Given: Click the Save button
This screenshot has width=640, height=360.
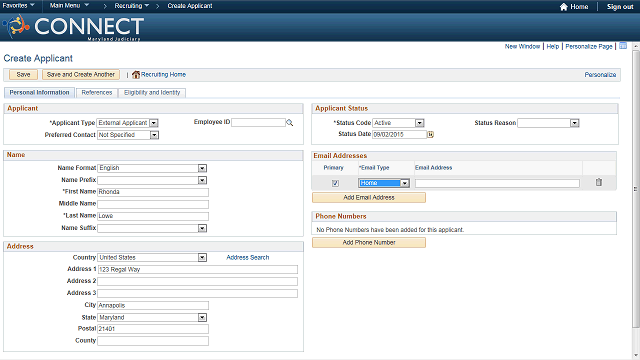Looking at the screenshot, I should point(23,75).
